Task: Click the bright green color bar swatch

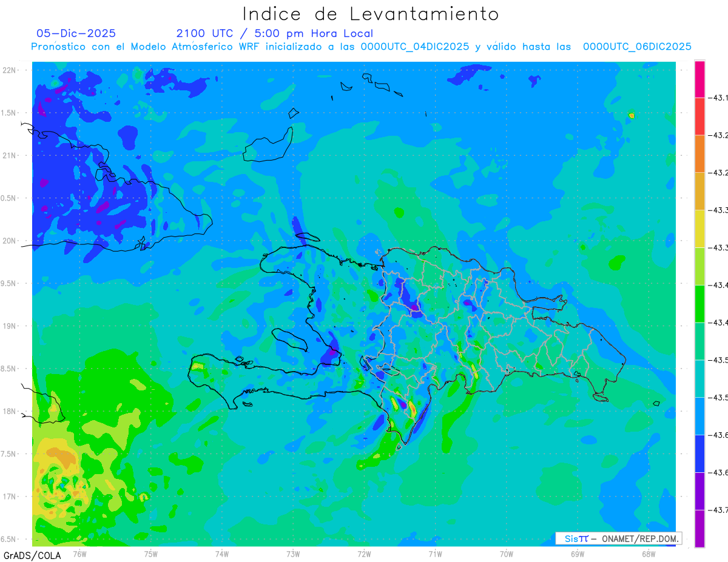Action: (x=699, y=303)
